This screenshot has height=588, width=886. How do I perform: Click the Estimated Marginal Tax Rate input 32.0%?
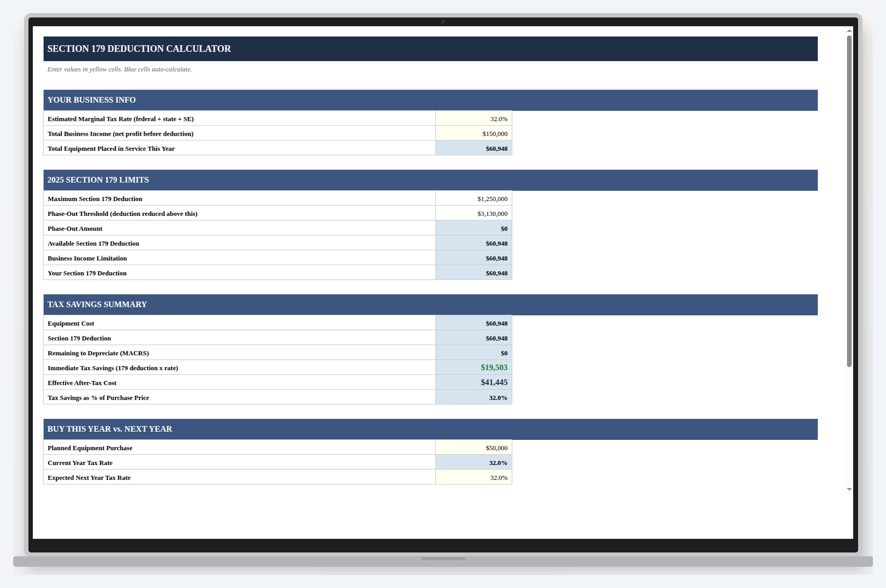474,119
